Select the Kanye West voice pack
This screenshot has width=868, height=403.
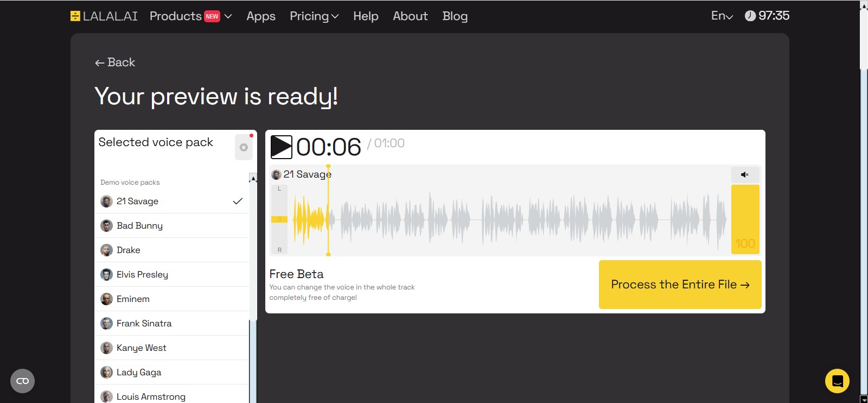(171, 348)
